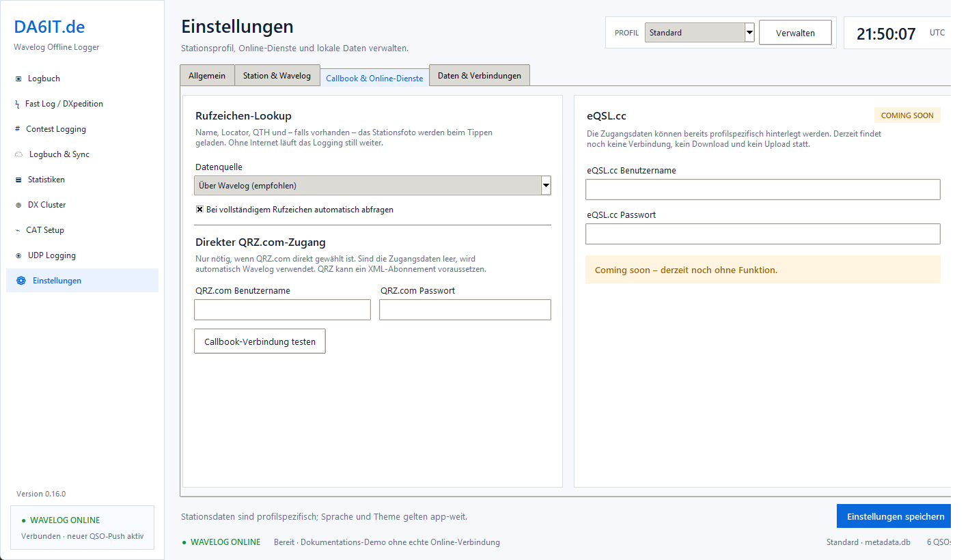Click the DX Cluster icon
Screen dimensions: 970x560
tap(18, 205)
